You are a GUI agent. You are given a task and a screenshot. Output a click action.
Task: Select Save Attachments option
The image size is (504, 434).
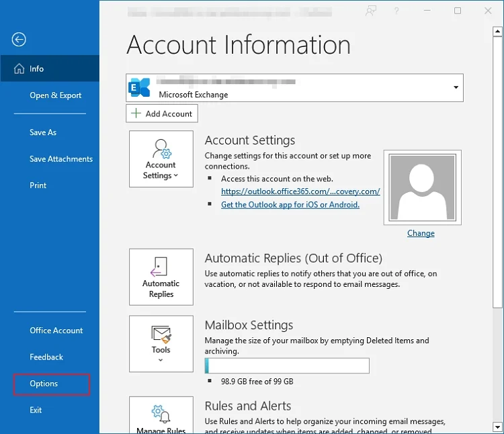(61, 159)
